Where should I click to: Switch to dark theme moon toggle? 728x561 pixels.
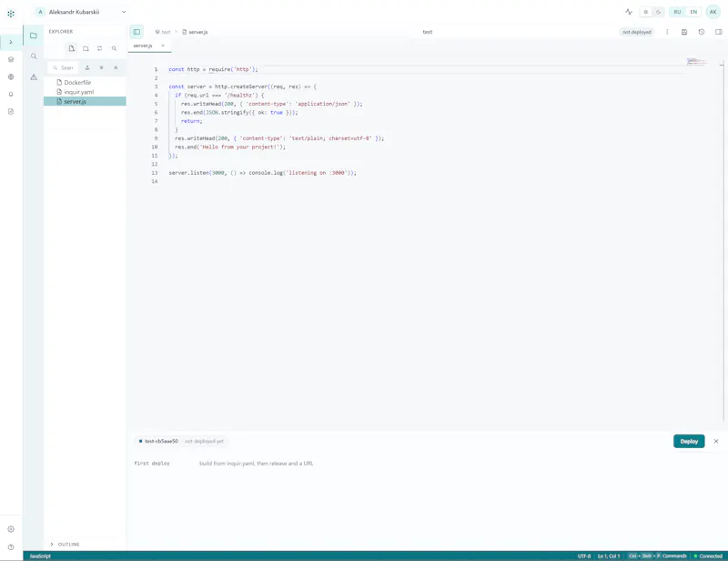pyautogui.click(x=658, y=12)
